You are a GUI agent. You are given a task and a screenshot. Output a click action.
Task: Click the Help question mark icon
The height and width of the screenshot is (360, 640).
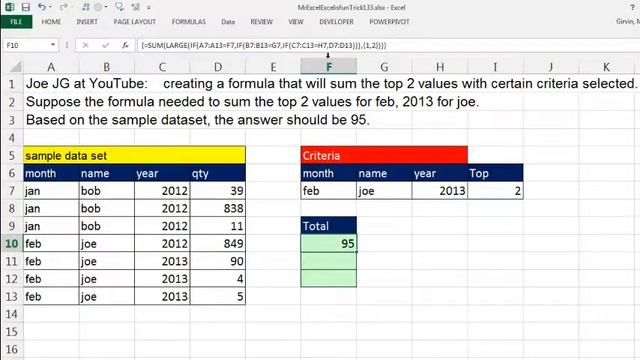point(633,7)
